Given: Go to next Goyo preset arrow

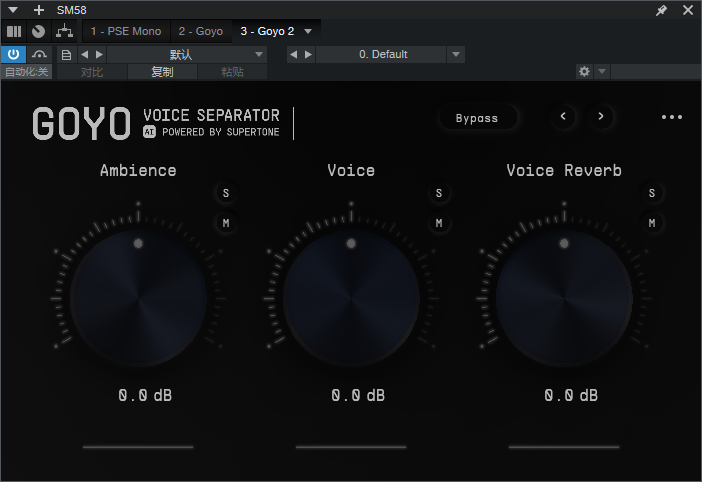Looking at the screenshot, I should tap(601, 117).
